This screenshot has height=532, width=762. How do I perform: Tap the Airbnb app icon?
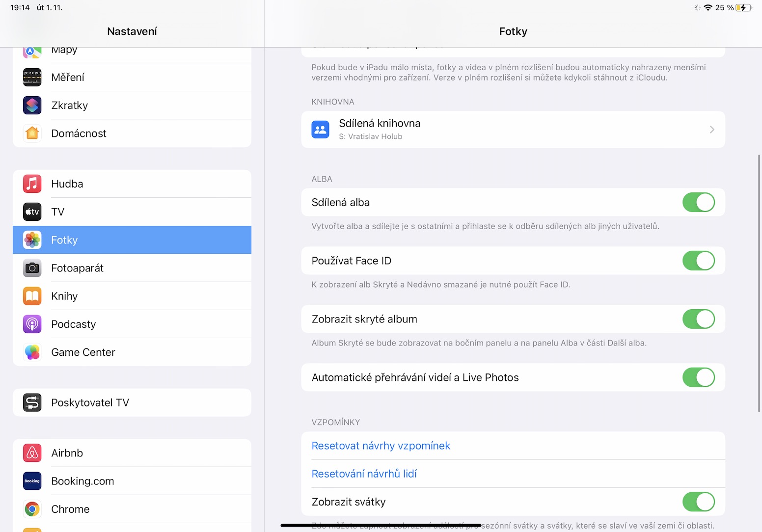(32, 453)
